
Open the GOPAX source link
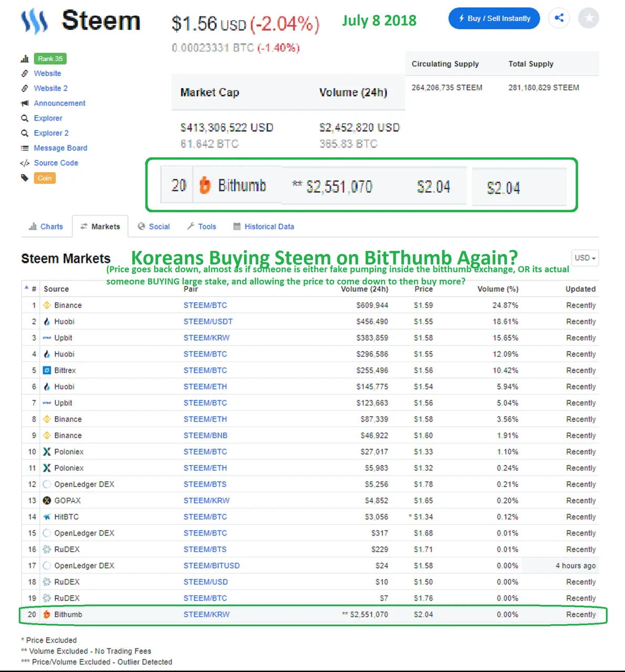[x=67, y=500]
